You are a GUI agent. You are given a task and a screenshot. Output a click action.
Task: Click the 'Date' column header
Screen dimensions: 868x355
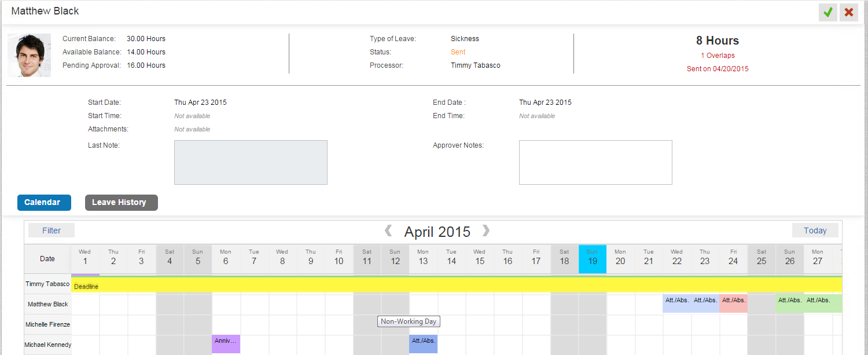coord(47,259)
